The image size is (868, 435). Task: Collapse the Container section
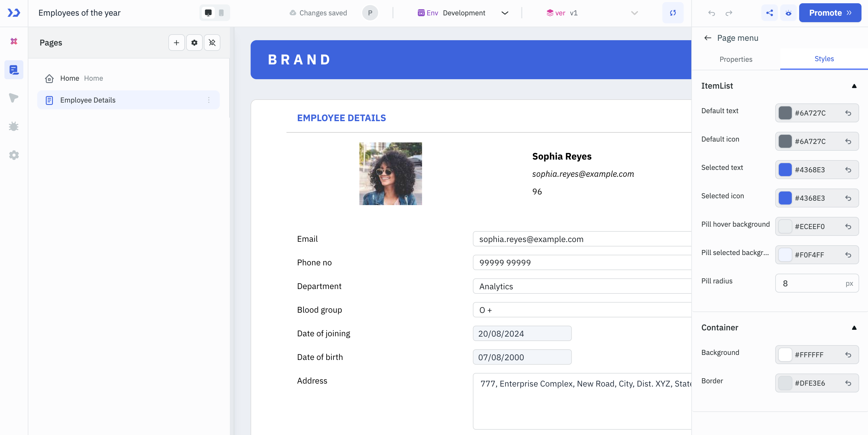(x=854, y=328)
